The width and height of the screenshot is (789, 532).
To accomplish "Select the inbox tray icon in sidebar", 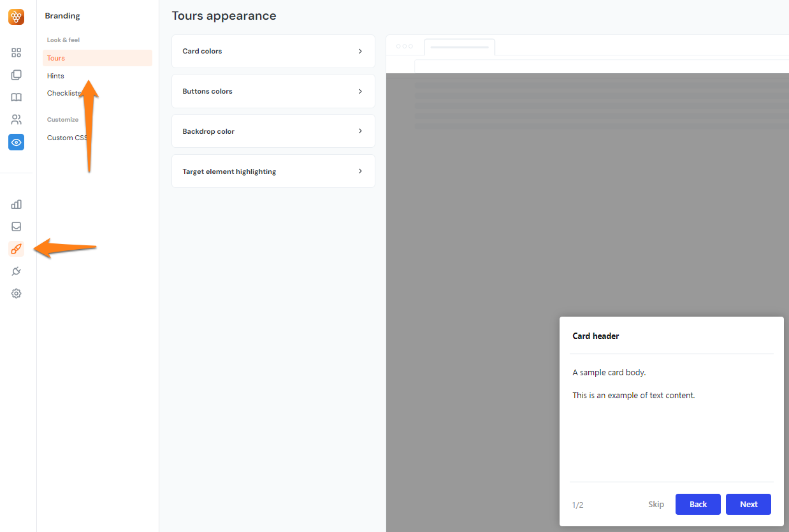I will click(x=16, y=226).
